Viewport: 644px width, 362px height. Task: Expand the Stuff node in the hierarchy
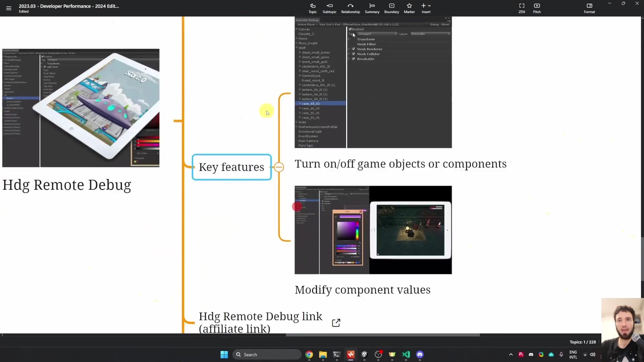[x=297, y=48]
